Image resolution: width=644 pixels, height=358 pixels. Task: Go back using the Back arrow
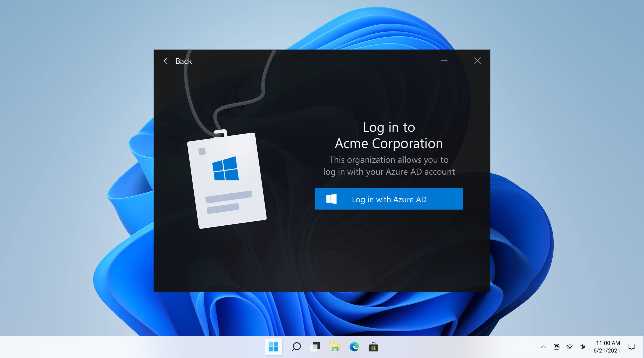167,61
